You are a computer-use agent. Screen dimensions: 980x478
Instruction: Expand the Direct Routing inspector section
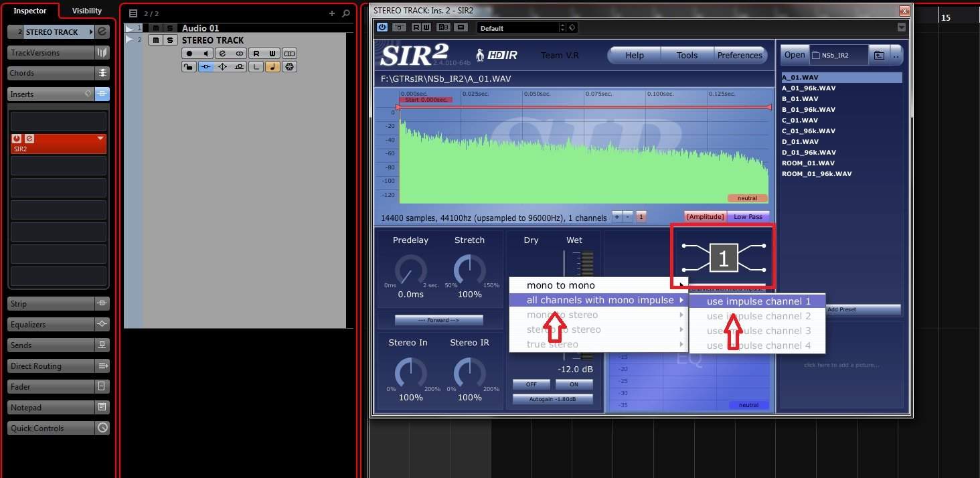[x=51, y=366]
